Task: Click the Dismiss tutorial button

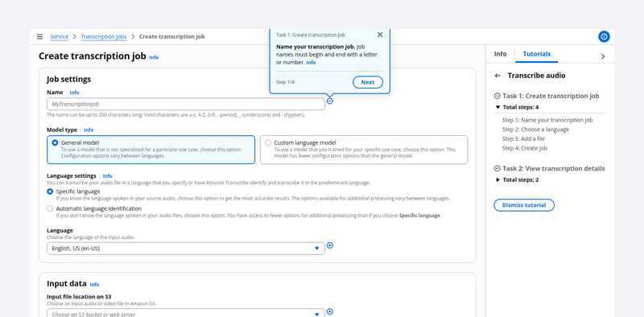Action: tap(524, 205)
